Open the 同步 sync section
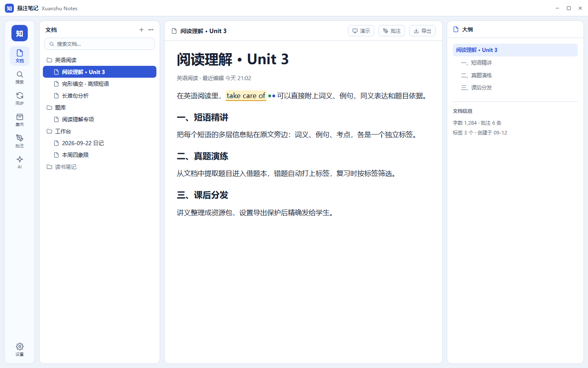This screenshot has width=588, height=368. tap(20, 99)
